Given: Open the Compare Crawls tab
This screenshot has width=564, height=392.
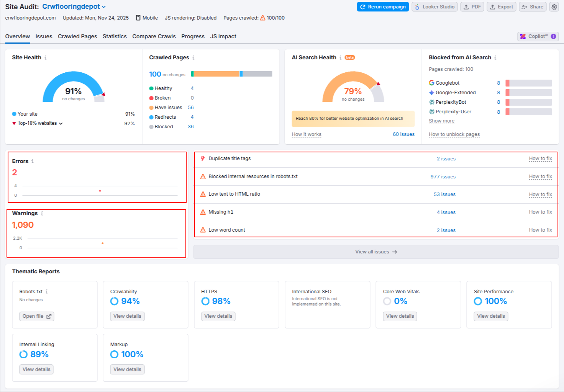Looking at the screenshot, I should 154,36.
